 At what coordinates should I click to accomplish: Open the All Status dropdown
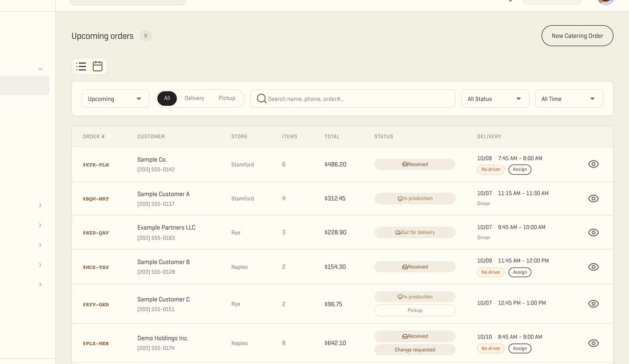(495, 99)
